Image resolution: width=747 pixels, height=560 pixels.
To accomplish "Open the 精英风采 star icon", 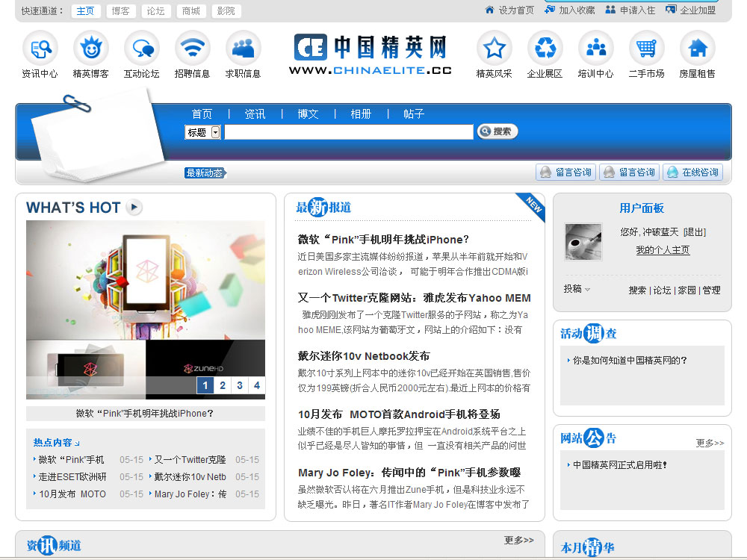I will [x=494, y=48].
